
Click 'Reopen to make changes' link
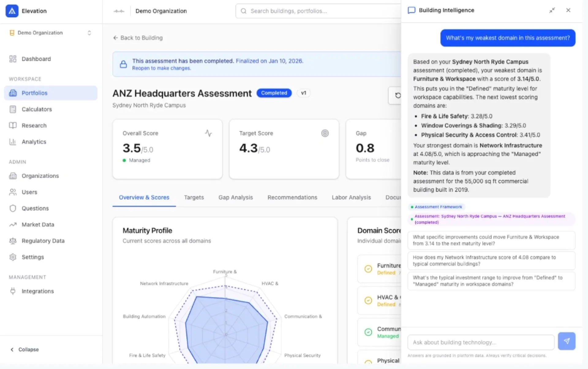pyautogui.click(x=162, y=68)
